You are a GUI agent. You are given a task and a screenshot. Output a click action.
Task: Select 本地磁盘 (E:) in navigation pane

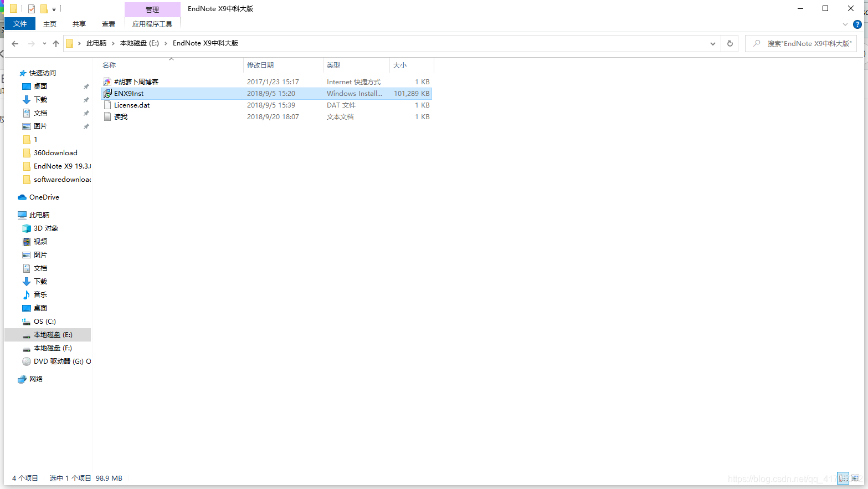pyautogui.click(x=48, y=335)
